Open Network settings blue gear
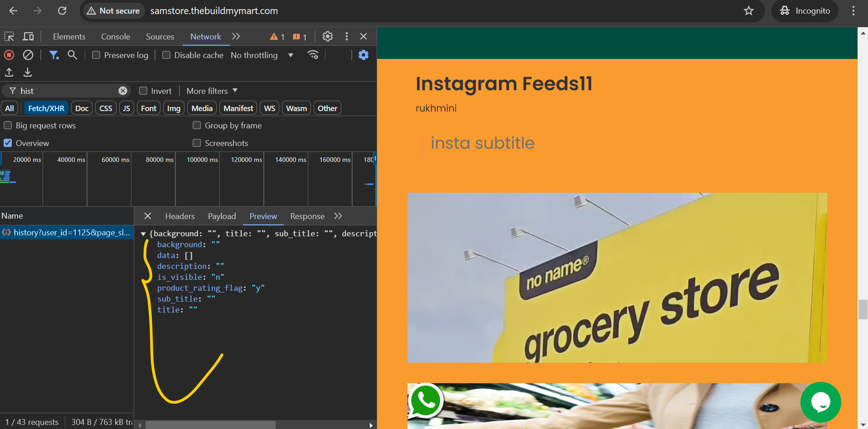The height and width of the screenshot is (429, 868). 364,55
